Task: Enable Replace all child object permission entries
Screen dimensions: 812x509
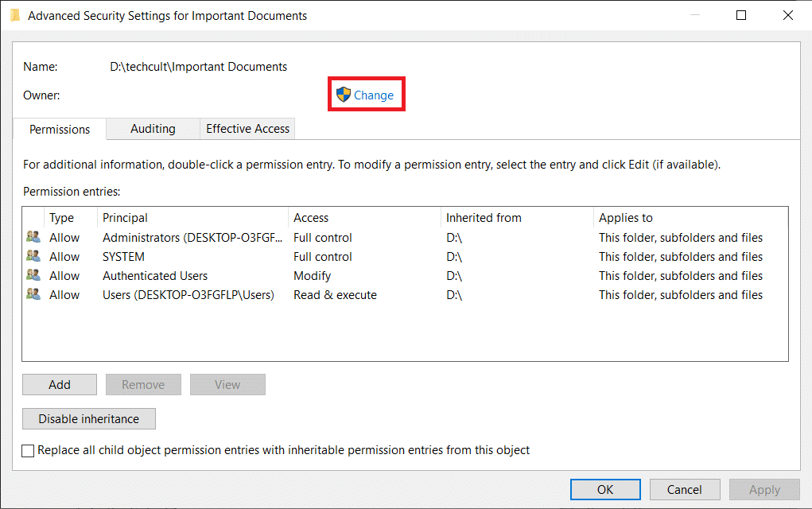Action: [29, 451]
